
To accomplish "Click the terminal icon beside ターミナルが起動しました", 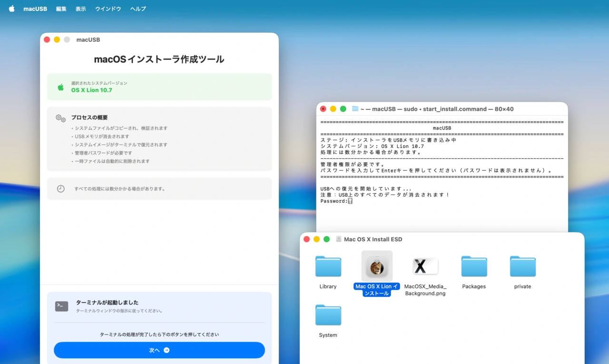I will (61, 306).
